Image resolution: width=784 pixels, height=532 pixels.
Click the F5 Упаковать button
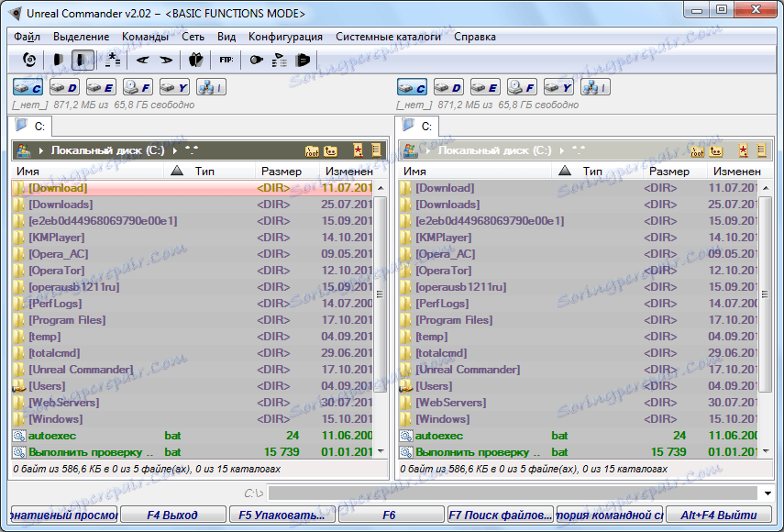pos(282,515)
